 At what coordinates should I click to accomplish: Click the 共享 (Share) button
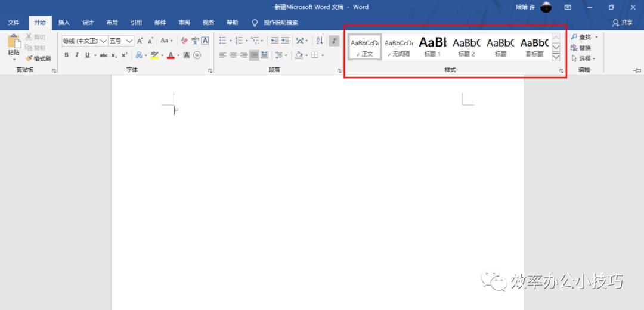623,23
